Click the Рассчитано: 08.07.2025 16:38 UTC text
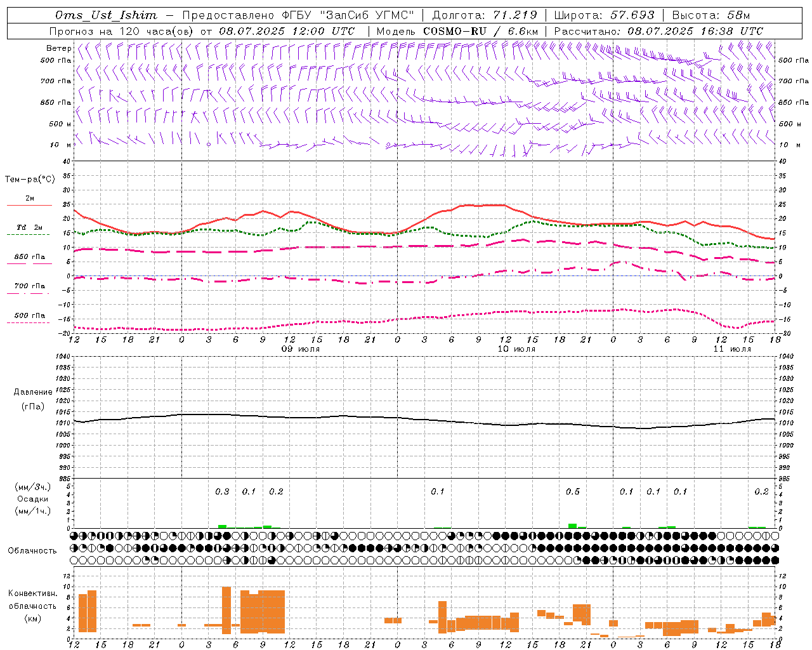This screenshot has width=812, height=650. click(658, 31)
